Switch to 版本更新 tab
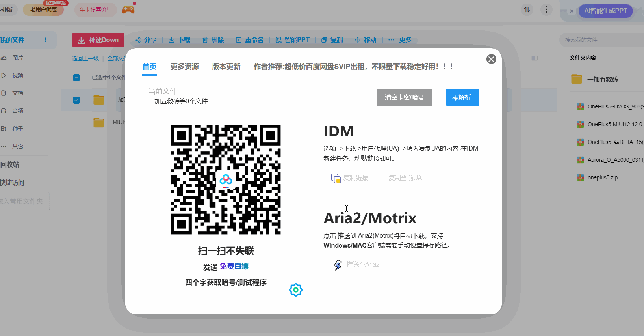The image size is (644, 336). pyautogui.click(x=226, y=67)
